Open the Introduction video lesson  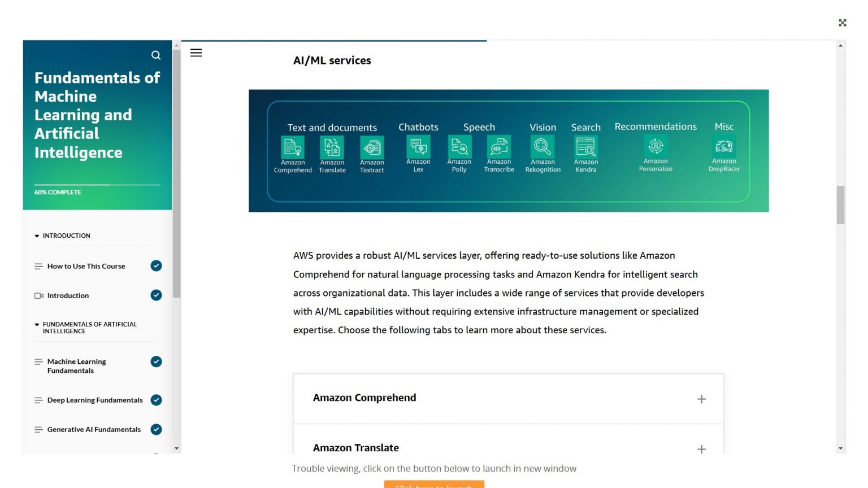point(68,295)
